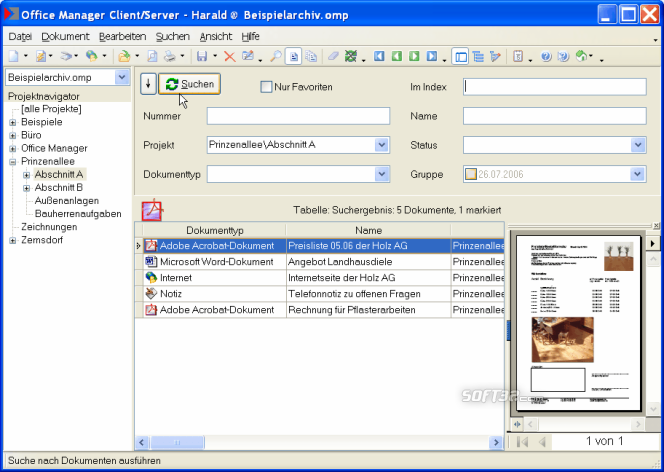Viewport: 664px width, 472px height.
Task: Enable the Nur Favoriten checkbox
Action: tap(266, 87)
